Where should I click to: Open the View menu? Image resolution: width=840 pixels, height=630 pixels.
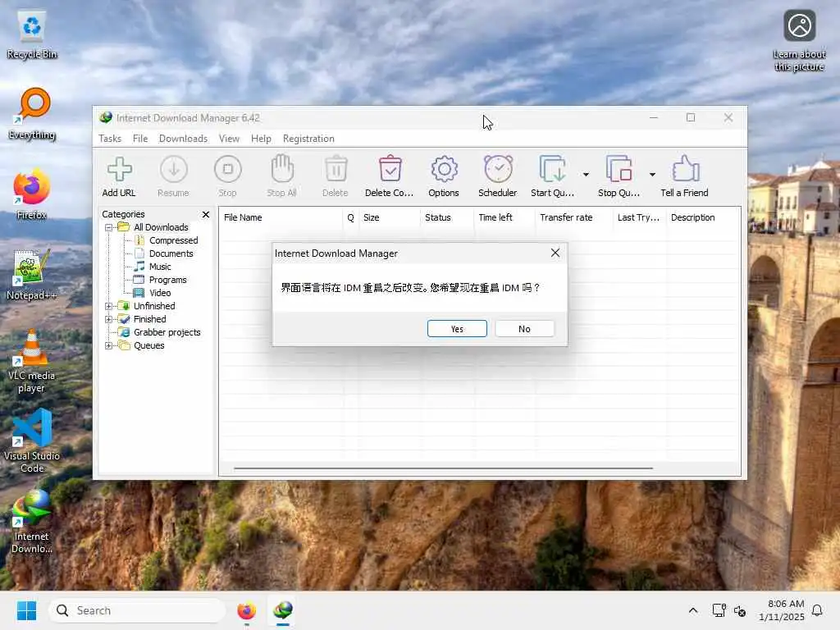[229, 139]
